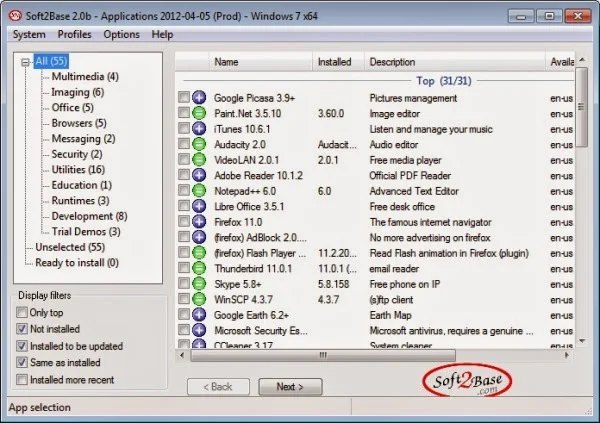Open the System menu

29,34
